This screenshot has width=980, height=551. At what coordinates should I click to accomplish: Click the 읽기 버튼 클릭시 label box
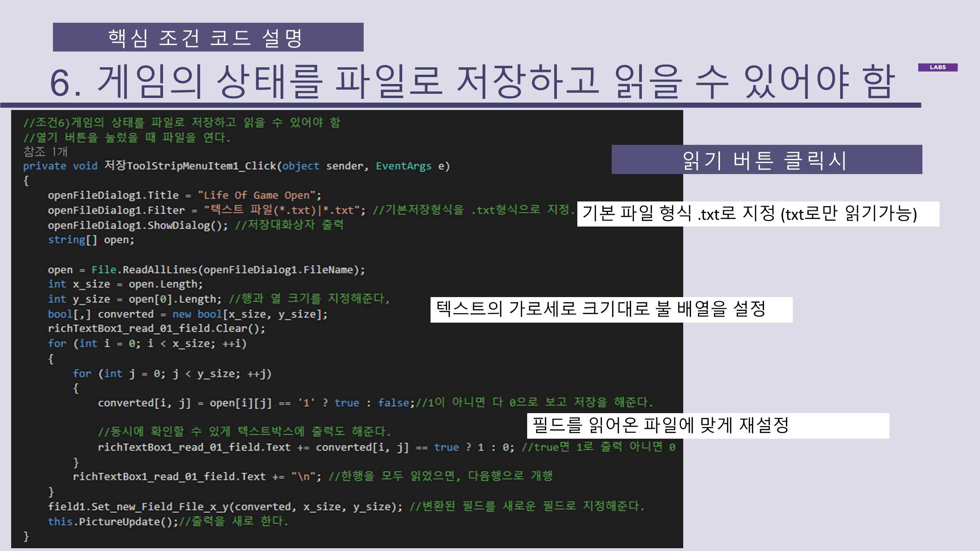tap(766, 160)
